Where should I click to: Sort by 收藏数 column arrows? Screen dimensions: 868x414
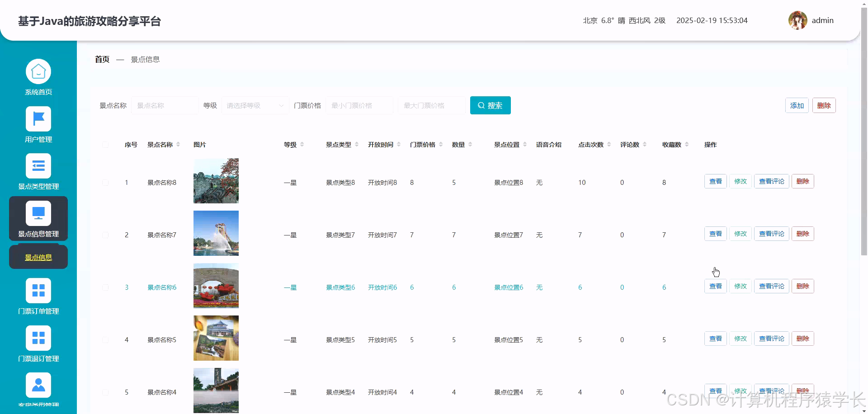[687, 145]
